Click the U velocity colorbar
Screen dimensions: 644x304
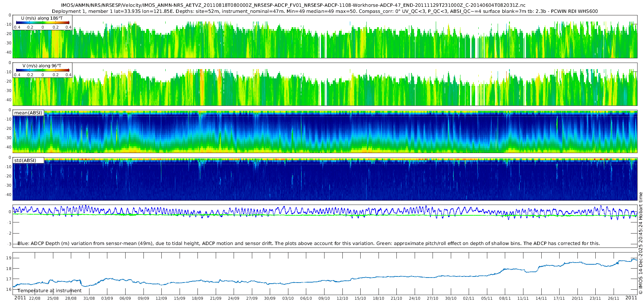click(43, 23)
